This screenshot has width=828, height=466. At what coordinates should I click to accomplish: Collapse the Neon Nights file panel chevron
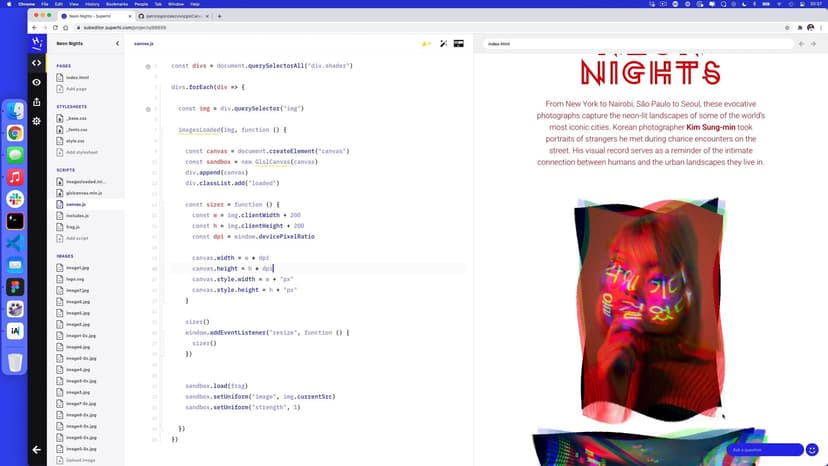[x=117, y=44]
